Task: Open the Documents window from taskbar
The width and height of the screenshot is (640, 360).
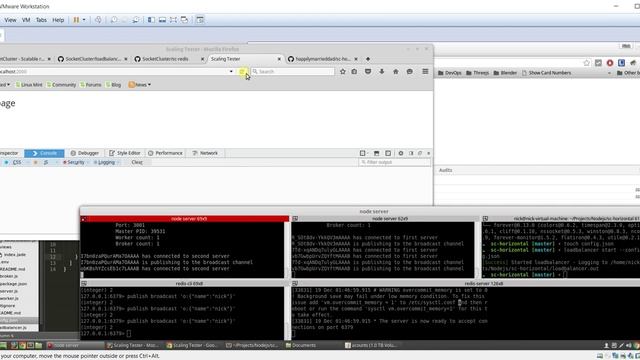Action: click(x=301, y=345)
